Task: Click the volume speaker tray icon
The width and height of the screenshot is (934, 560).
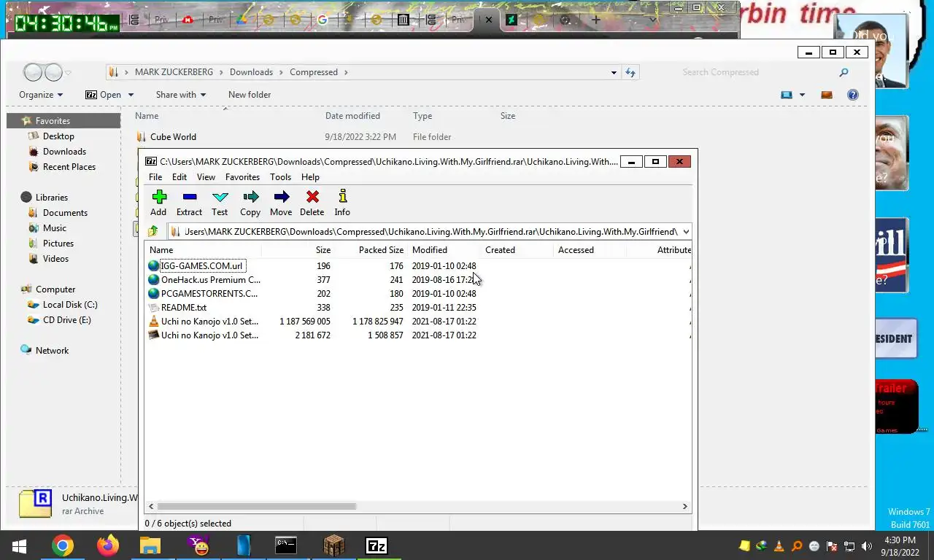Action: point(867,545)
